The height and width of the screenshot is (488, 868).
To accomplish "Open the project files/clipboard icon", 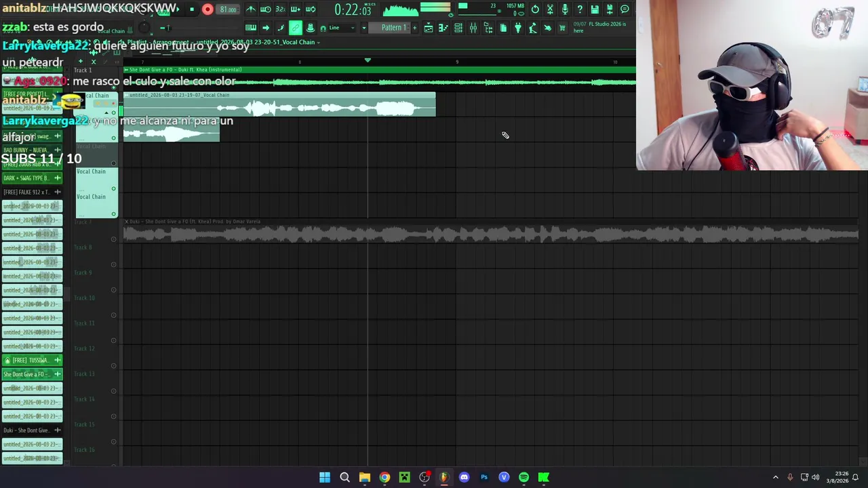I will tap(503, 28).
